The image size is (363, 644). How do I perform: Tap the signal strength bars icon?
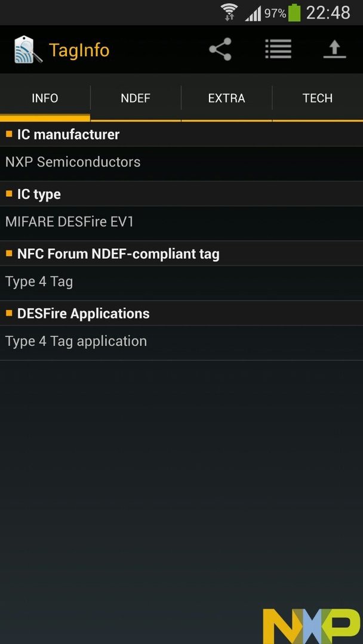[253, 14]
